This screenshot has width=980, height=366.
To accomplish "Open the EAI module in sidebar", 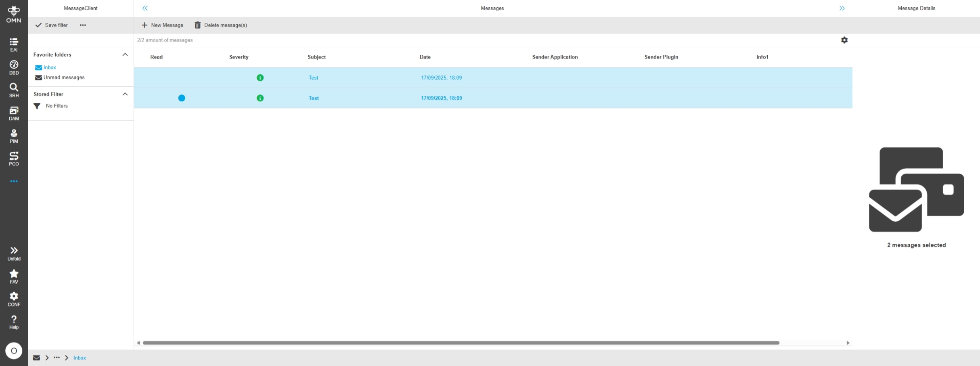I will tap(14, 44).
